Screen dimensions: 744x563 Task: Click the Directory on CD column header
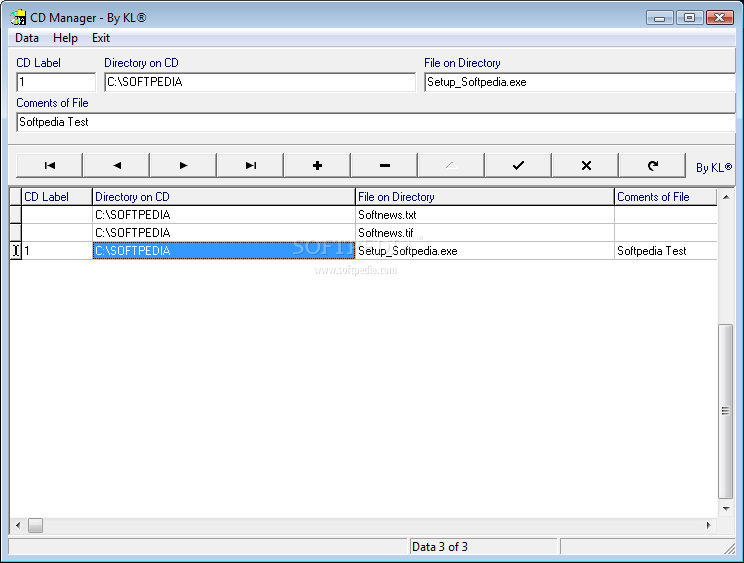(224, 197)
